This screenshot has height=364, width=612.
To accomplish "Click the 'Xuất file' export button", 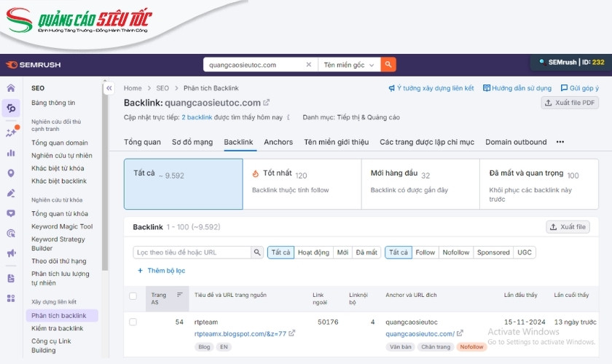I will 568,227.
